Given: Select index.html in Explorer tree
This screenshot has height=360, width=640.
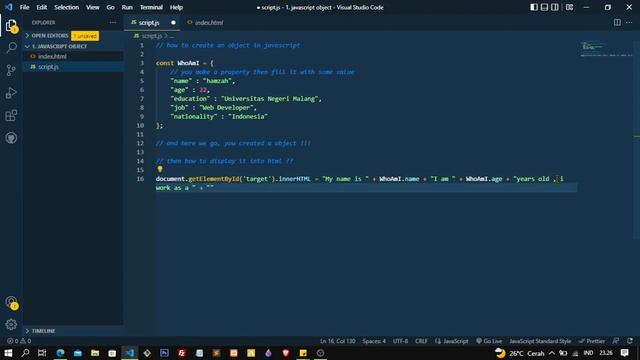Looking at the screenshot, I should (x=73, y=56).
